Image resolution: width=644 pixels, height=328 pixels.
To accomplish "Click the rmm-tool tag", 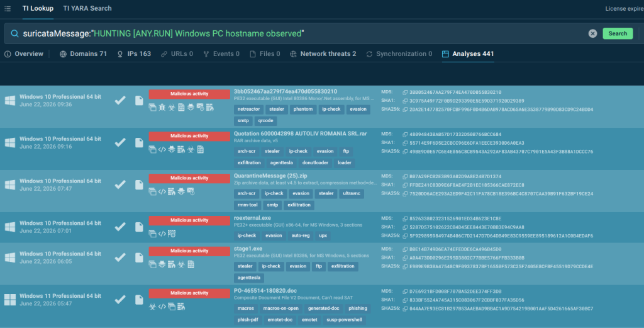I will click(248, 205).
